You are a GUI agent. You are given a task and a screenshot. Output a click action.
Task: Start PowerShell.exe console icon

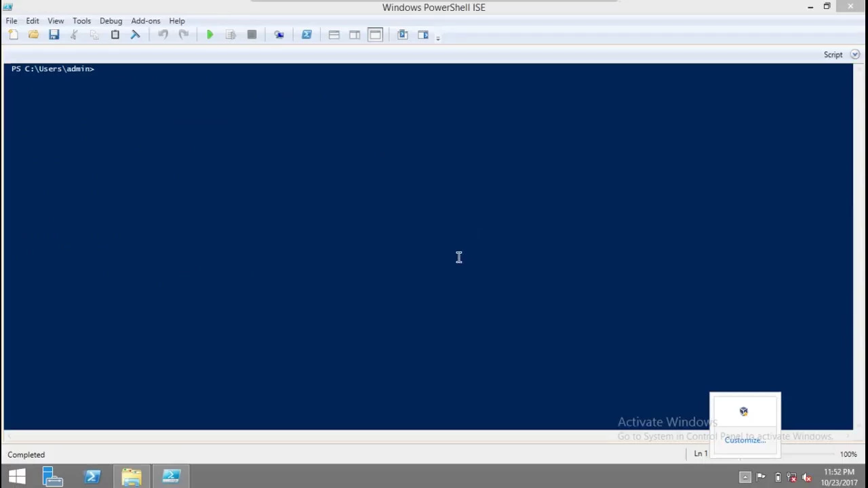[x=307, y=35]
